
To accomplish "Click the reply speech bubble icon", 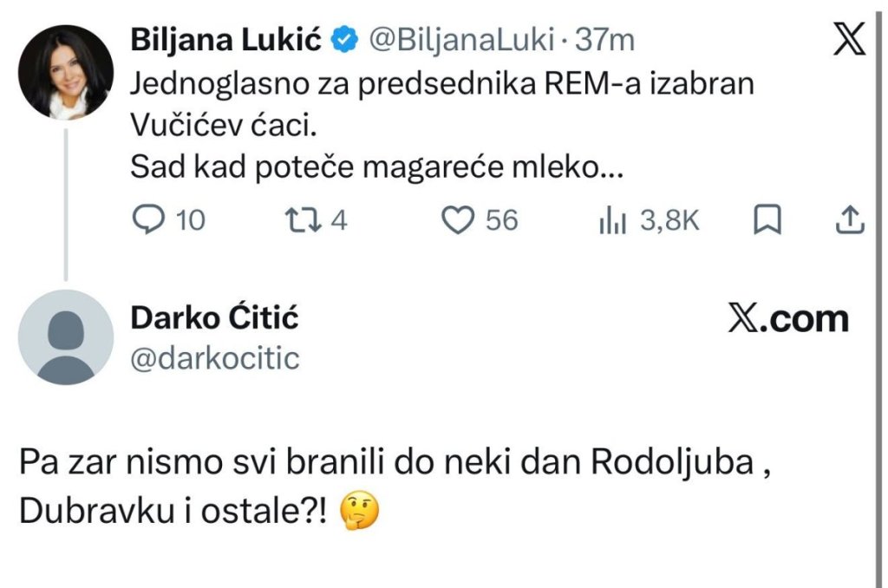I will [148, 219].
